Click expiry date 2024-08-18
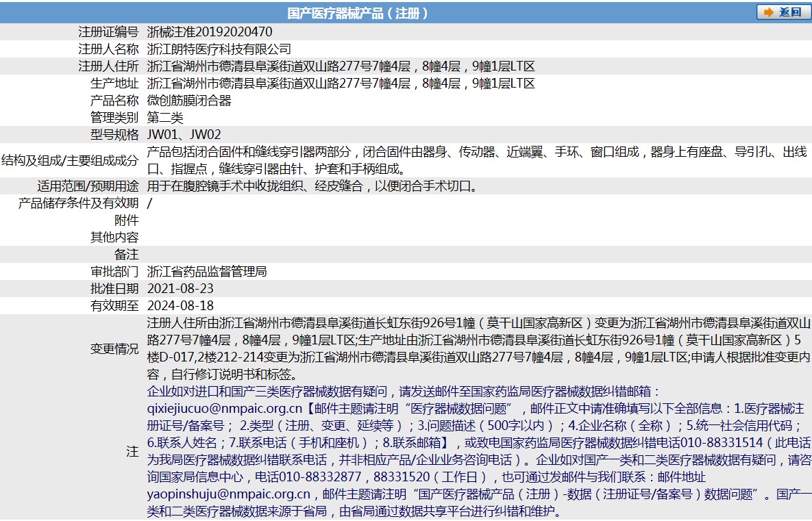Viewport: 812px width, 521px height. pyautogui.click(x=180, y=305)
